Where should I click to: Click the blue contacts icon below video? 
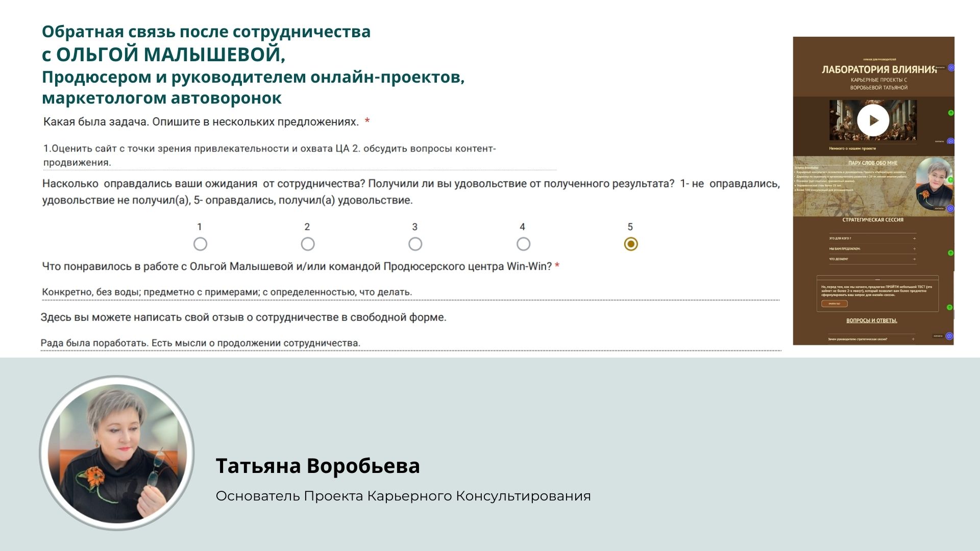[x=950, y=141]
